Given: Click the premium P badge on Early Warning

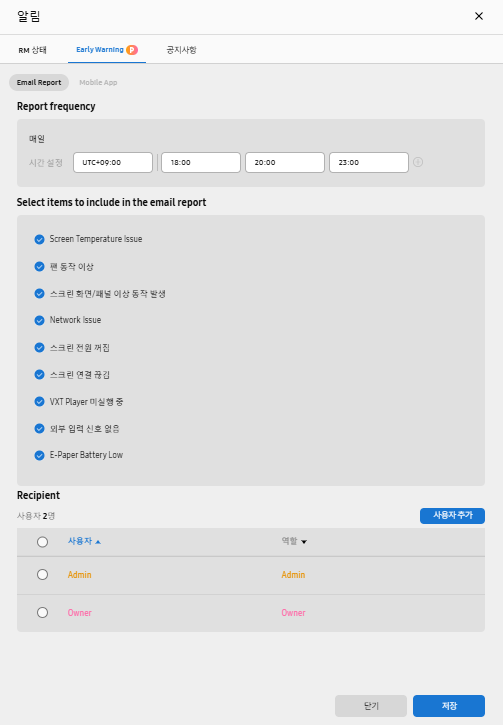Looking at the screenshot, I should coord(132,49).
